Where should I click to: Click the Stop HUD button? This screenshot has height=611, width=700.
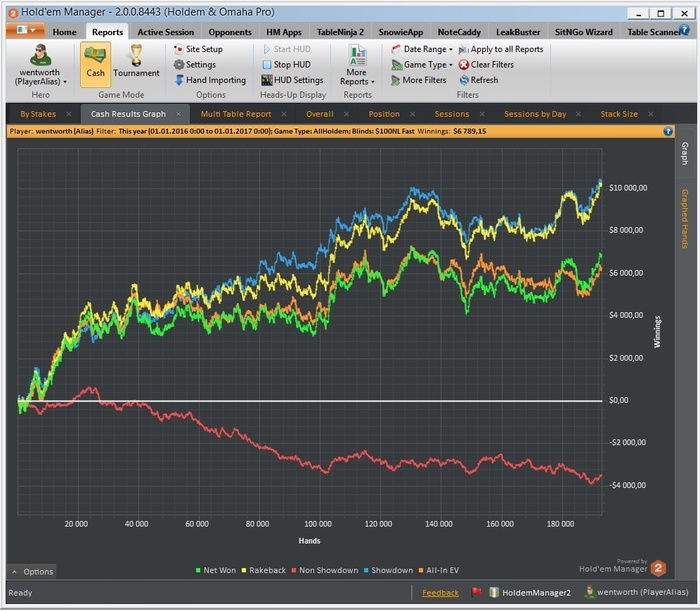point(291,64)
